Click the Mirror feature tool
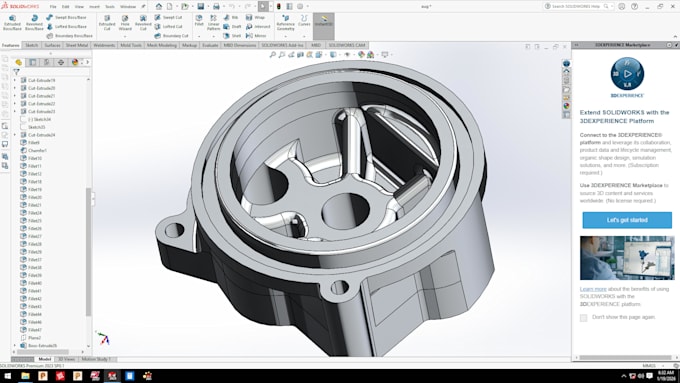 (256, 36)
